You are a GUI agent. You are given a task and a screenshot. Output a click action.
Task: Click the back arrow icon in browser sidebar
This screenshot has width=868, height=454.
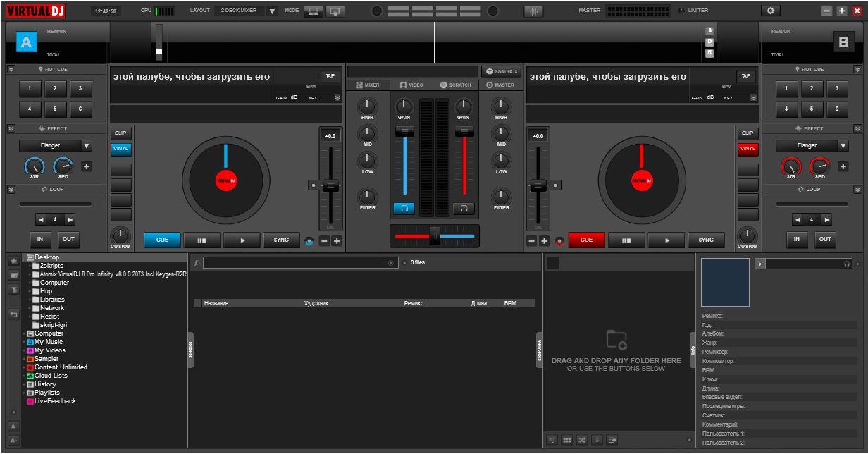click(13, 314)
